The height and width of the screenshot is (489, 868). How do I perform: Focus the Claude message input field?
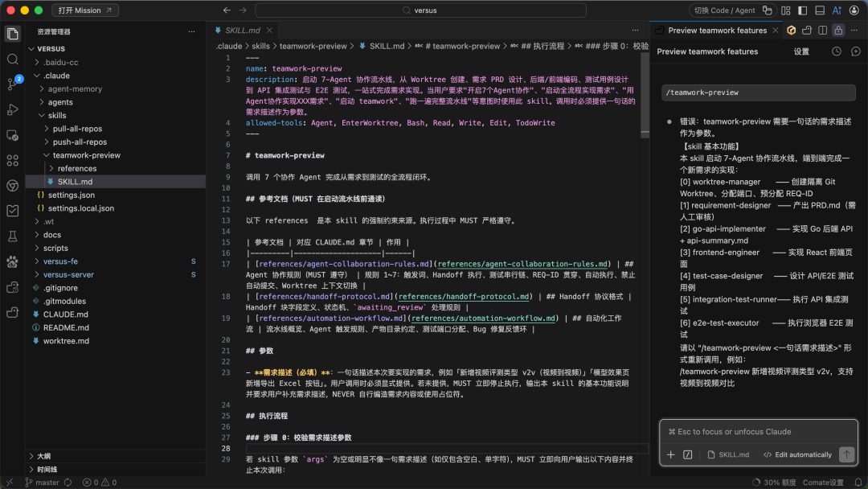click(x=759, y=432)
